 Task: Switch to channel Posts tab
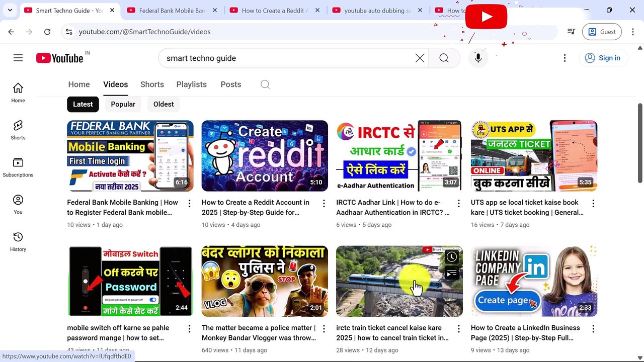click(231, 84)
